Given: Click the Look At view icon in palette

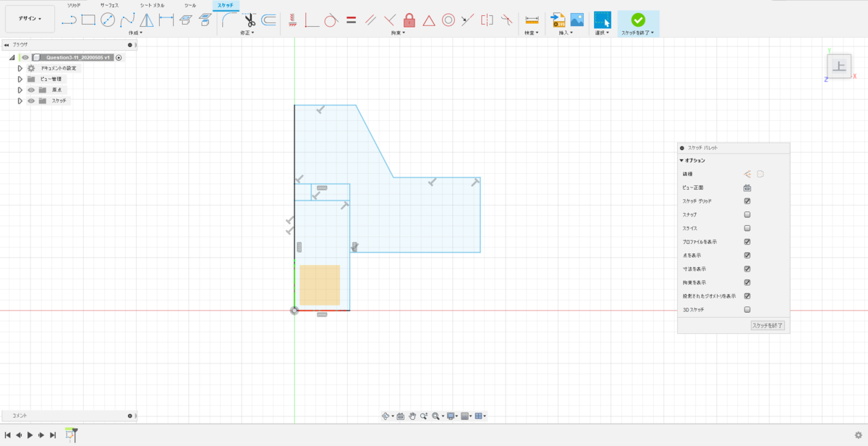Looking at the screenshot, I should coord(747,188).
